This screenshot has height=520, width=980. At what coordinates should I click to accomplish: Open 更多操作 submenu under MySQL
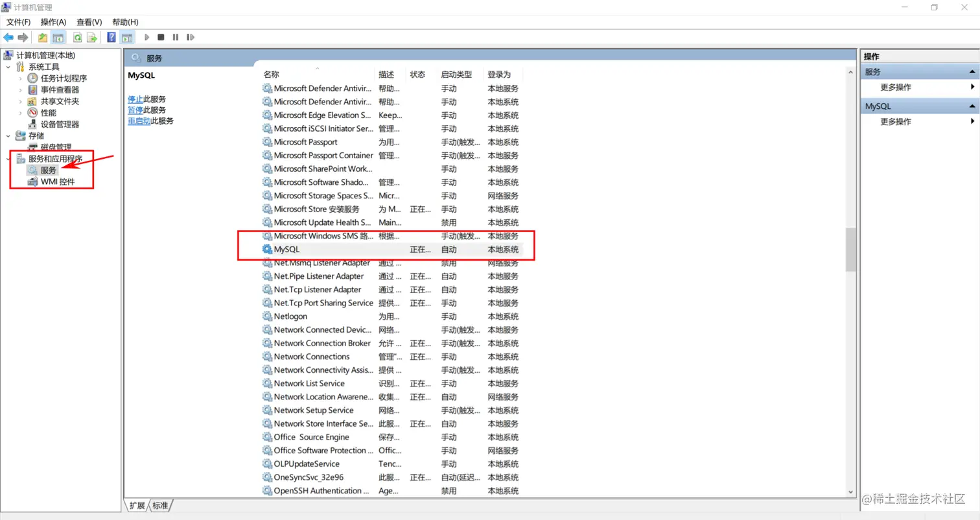[x=919, y=122]
